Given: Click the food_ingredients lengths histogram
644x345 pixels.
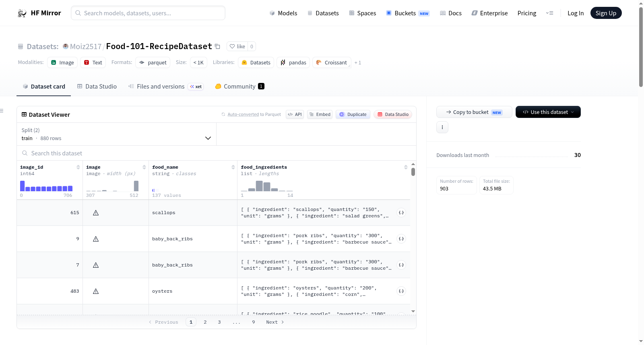Looking at the screenshot, I should pyautogui.click(x=267, y=186).
